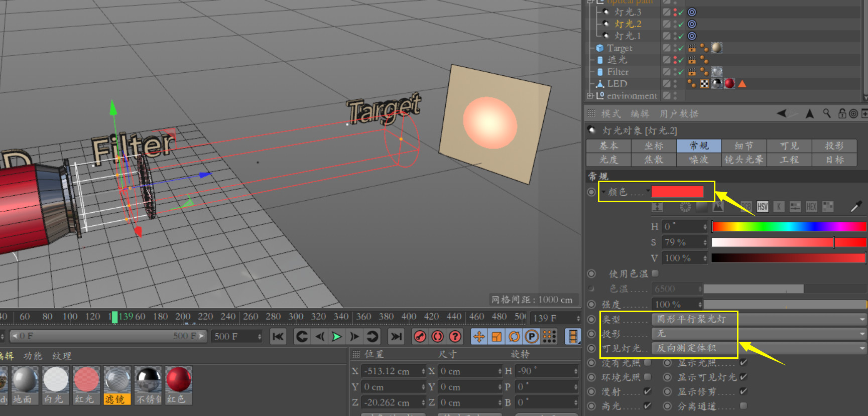868x416 pixels.
Task: Click the eyedropper color picker icon
Action: click(856, 206)
